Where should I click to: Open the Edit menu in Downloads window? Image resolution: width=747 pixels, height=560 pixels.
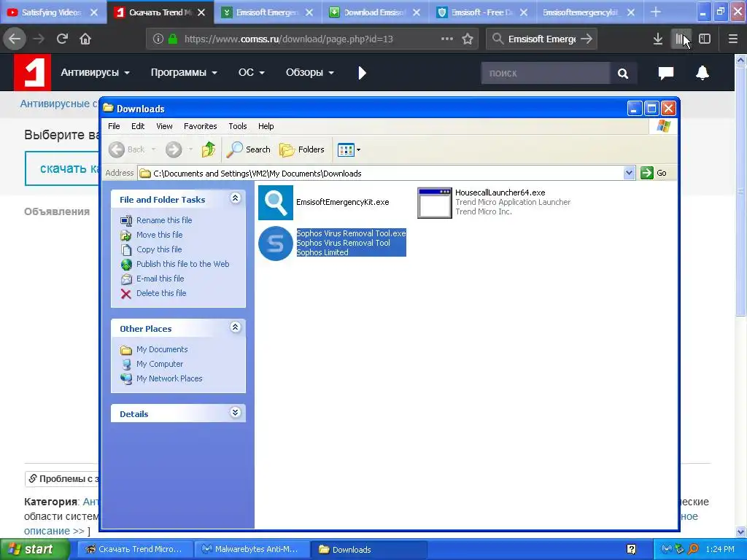pos(138,126)
